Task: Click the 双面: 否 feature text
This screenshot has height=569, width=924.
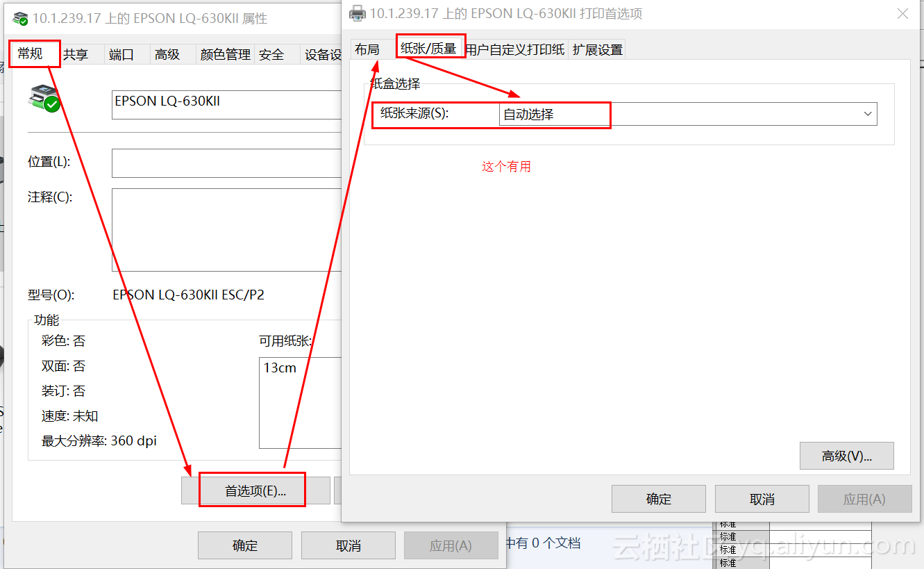Action: point(64,366)
